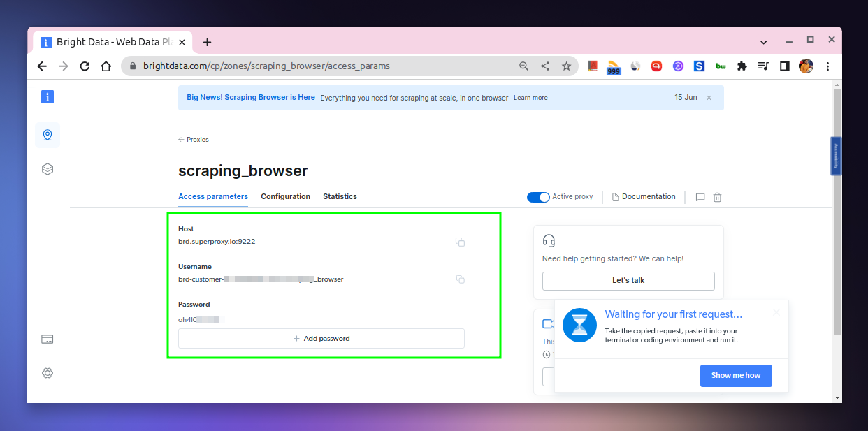Switch to the Configuration tab
868x431 pixels.
pyautogui.click(x=285, y=197)
